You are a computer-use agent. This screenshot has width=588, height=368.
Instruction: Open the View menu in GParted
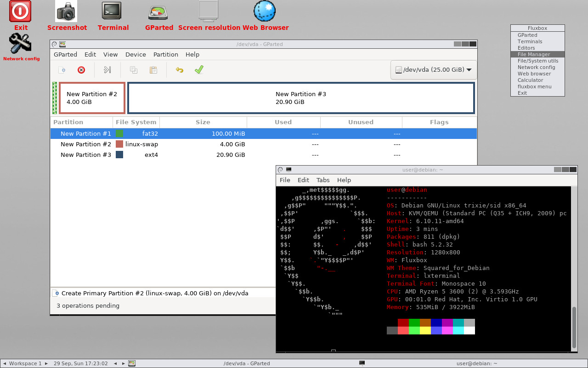pos(110,54)
